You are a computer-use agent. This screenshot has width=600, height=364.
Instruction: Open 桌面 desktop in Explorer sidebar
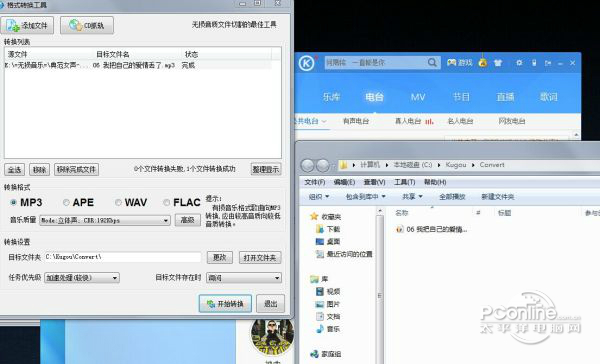pyautogui.click(x=328, y=242)
